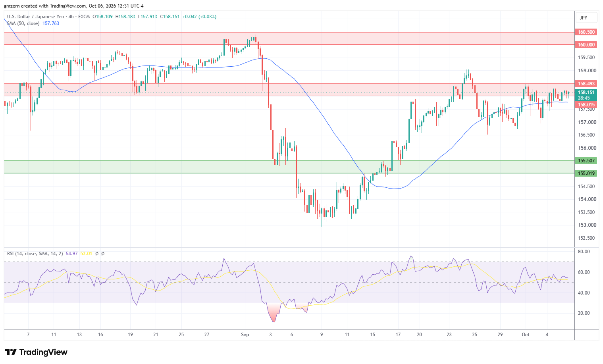Click the RSI moving average value 53.01
Image resolution: width=603 pixels, height=364 pixels.
(x=86, y=254)
